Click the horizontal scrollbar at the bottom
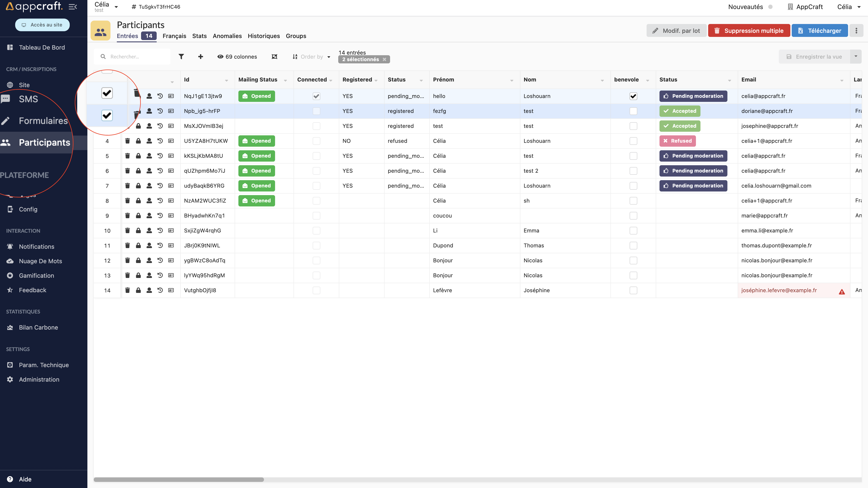 pyautogui.click(x=179, y=479)
